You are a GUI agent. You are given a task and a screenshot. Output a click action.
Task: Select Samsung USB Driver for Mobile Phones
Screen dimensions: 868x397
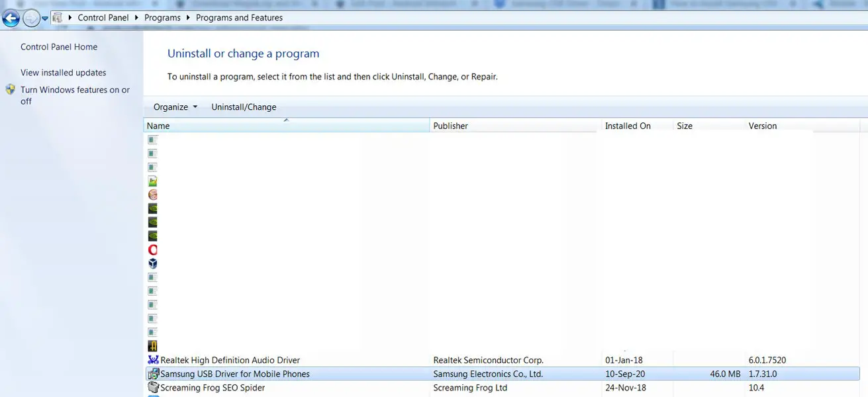235,374
